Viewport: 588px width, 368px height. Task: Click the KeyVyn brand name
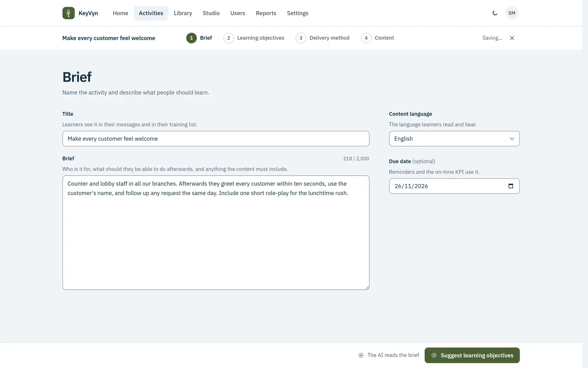[x=88, y=13]
